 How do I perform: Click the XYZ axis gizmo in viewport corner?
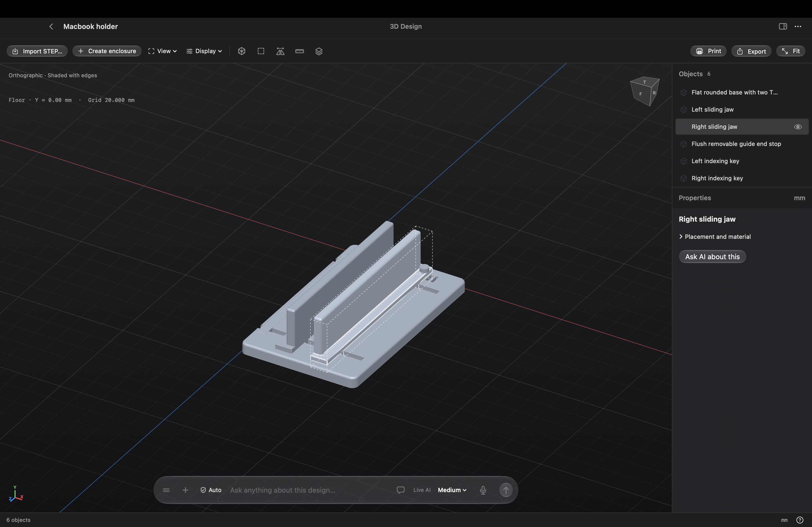pos(16,494)
